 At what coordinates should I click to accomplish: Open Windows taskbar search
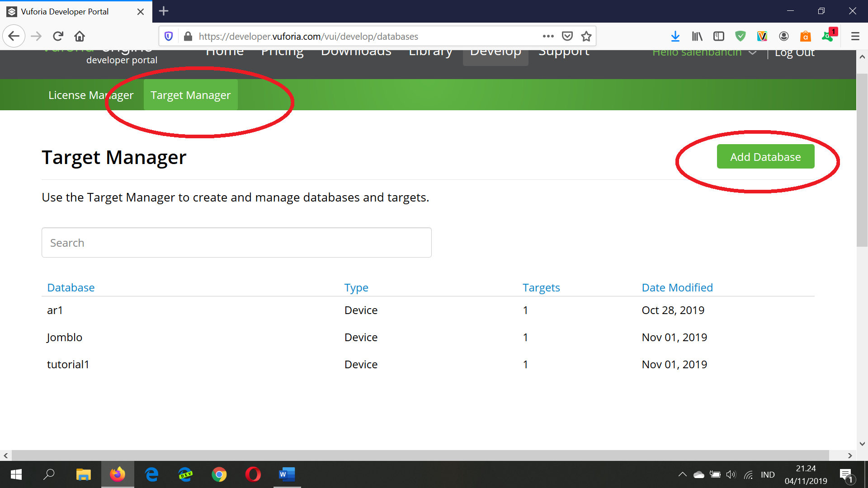[49, 474]
